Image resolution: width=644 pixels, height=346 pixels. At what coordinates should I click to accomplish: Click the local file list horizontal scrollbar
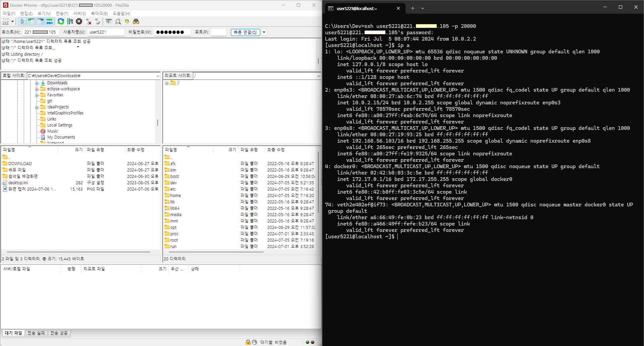78,251
